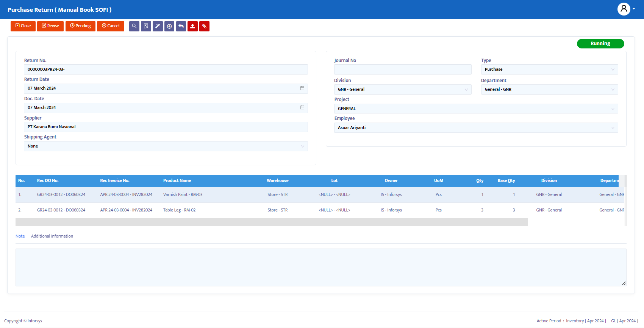This screenshot has height=328, width=644.
Task: Select the Varnish Paint - RM-03 cell
Action: point(183,194)
